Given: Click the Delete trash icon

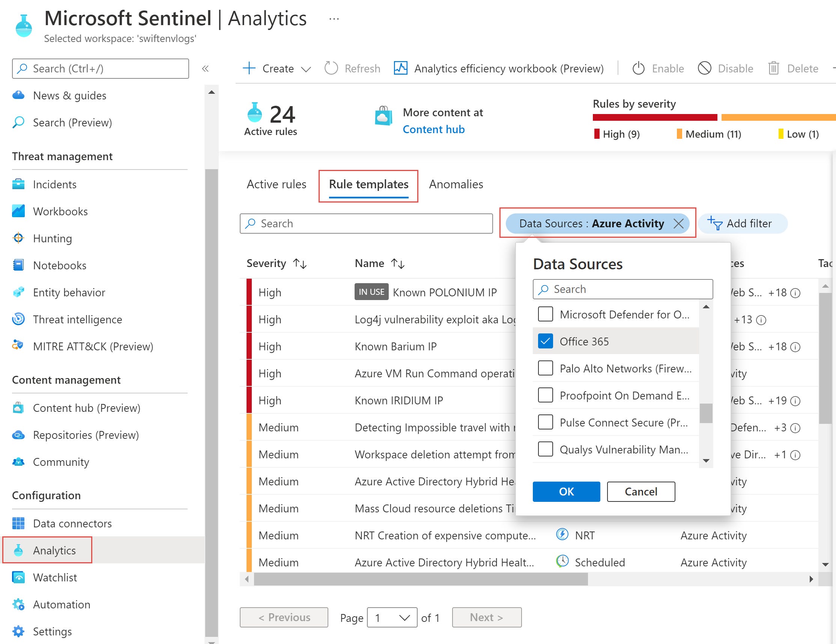Looking at the screenshot, I should [x=774, y=69].
